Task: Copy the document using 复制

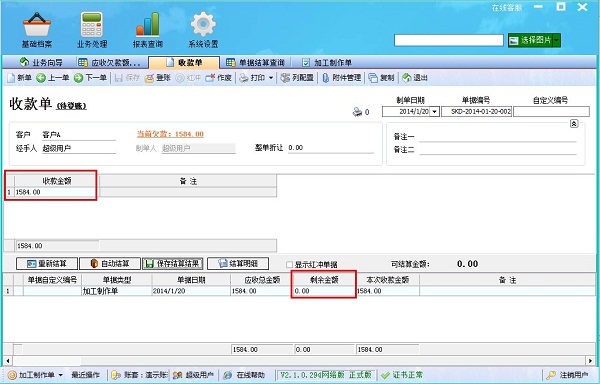Action: pyautogui.click(x=382, y=78)
